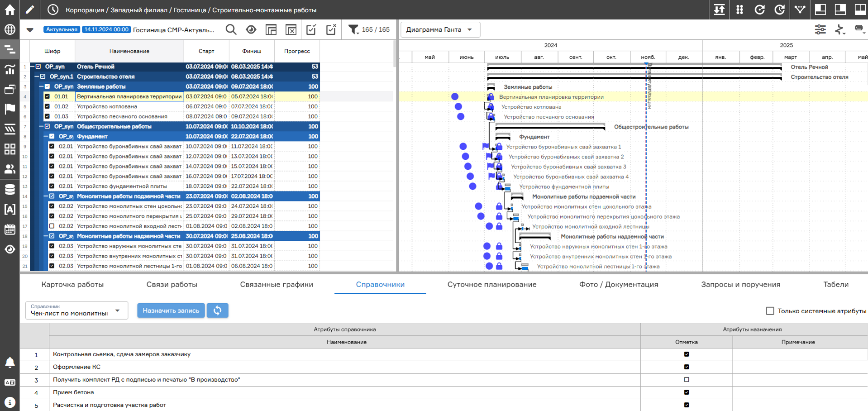Toggle checkbox for row 01.02 Устройство котлована
868x411 pixels.
coord(47,106)
